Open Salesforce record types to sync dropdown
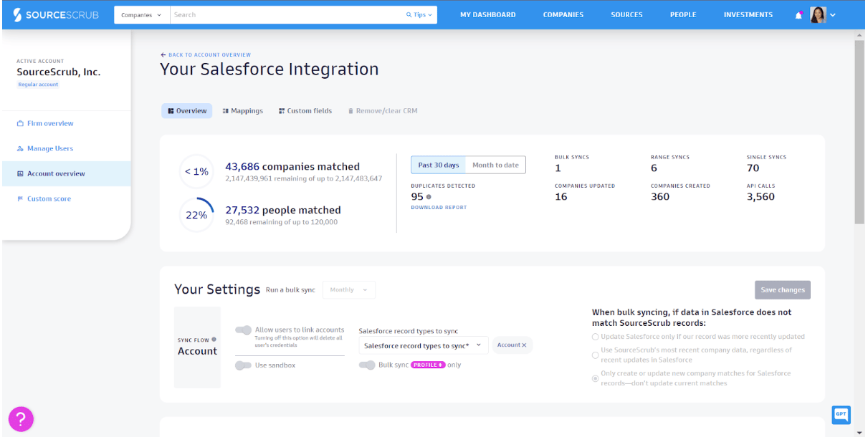868x437 pixels. [423, 345]
